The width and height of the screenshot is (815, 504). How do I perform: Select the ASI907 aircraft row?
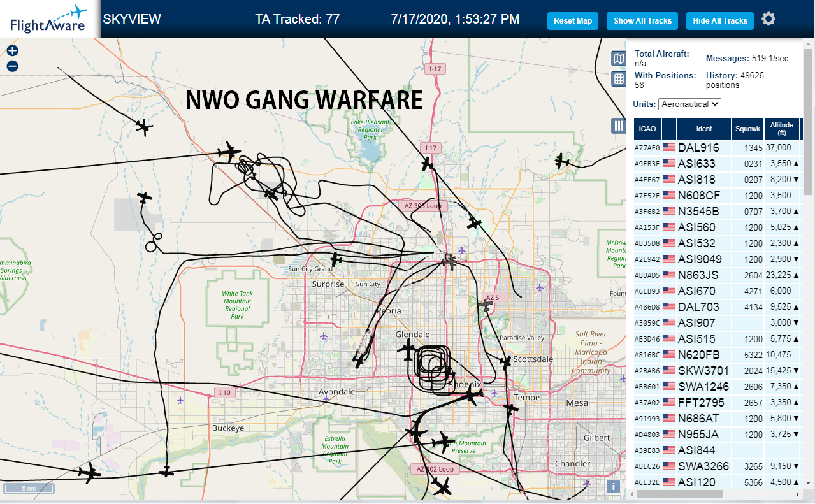(x=717, y=323)
